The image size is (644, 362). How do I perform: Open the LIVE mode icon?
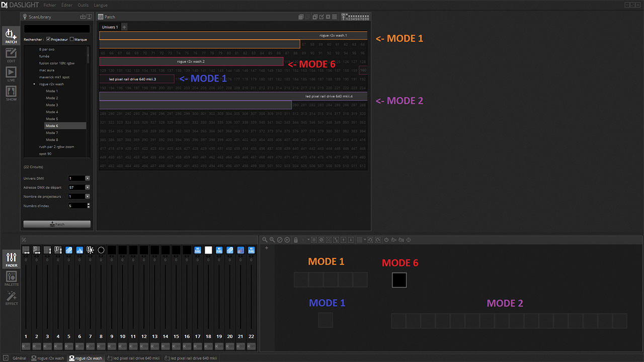(x=11, y=74)
